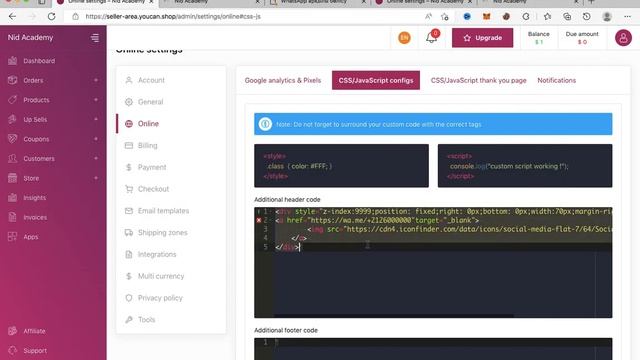Click the Upgrade button

[482, 38]
